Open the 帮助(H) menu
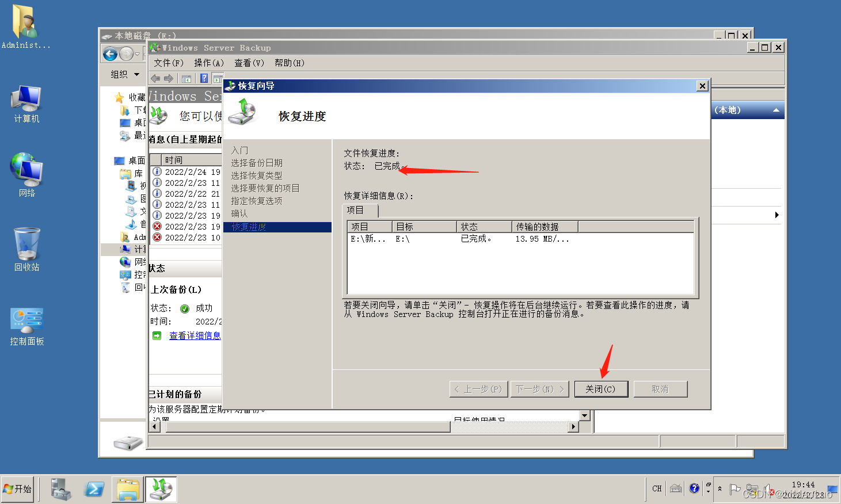 pos(289,63)
